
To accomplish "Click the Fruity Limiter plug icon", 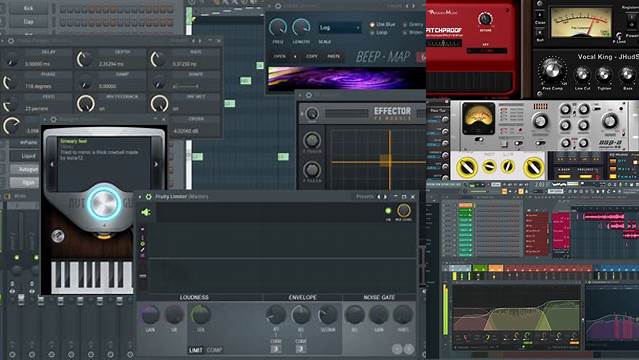I will pyautogui.click(x=145, y=212).
